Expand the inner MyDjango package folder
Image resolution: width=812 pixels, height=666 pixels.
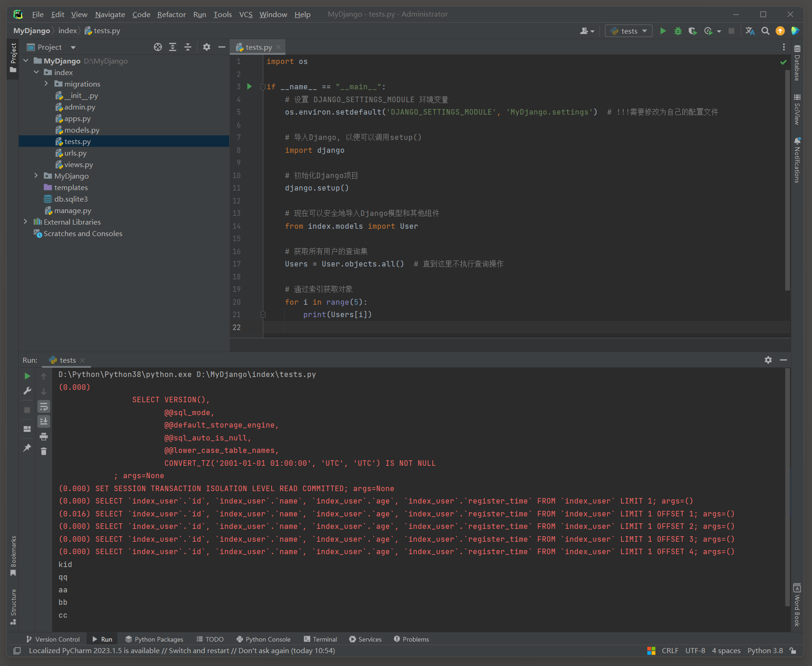tap(36, 176)
